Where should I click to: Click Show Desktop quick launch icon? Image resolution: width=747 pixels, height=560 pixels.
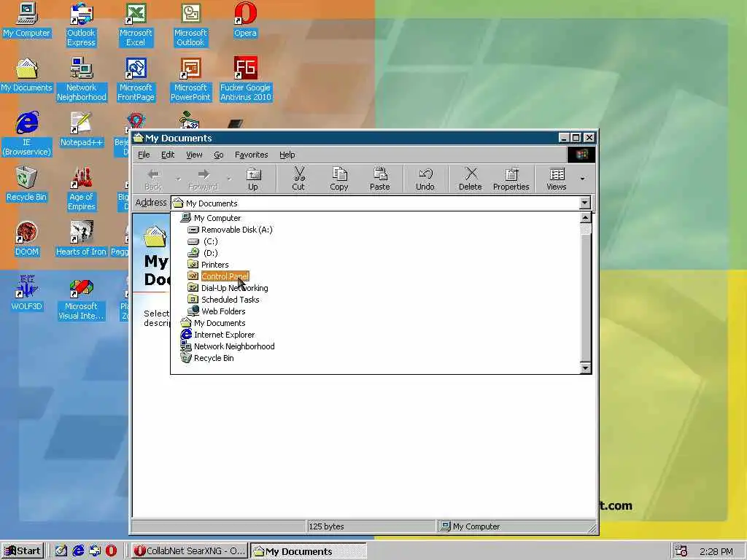click(x=61, y=551)
